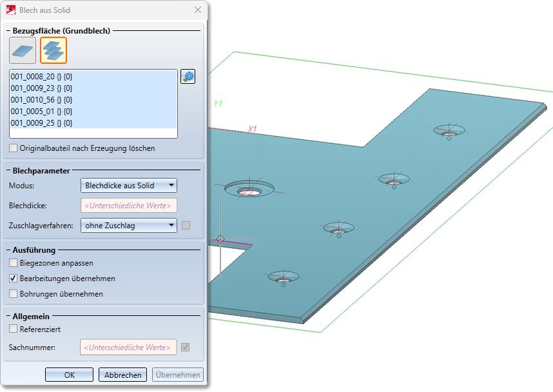Click the Übernehmen button

pos(178,375)
